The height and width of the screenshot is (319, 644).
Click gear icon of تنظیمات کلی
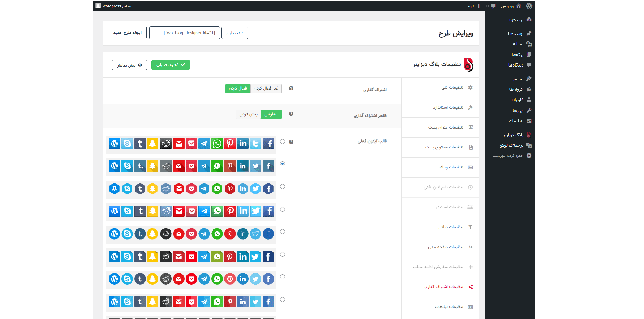[x=470, y=88]
